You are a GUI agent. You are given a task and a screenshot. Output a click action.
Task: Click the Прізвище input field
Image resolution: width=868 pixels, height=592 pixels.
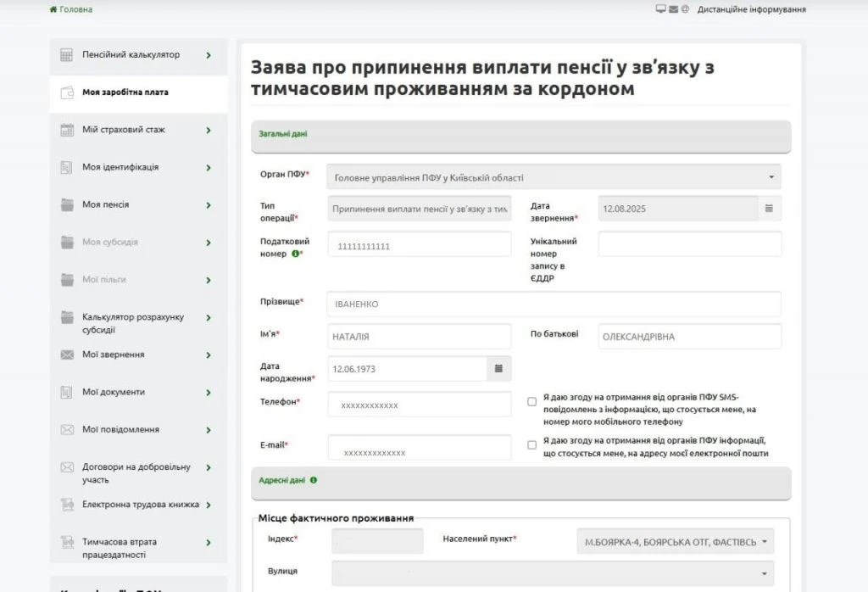point(554,304)
